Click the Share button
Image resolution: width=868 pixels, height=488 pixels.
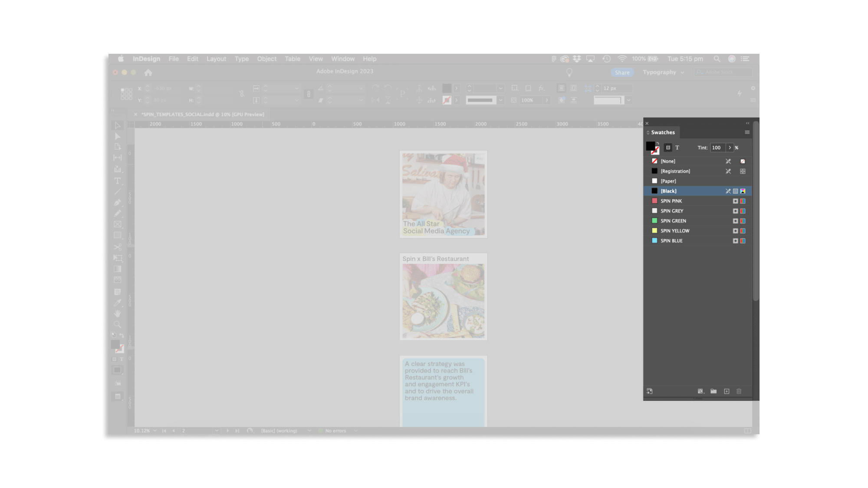(622, 72)
